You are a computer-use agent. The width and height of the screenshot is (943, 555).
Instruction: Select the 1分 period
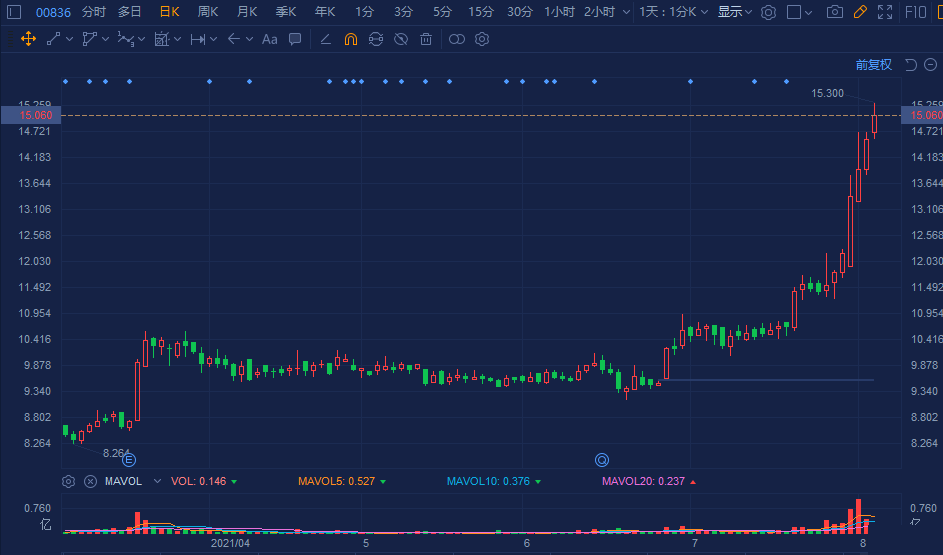point(364,12)
